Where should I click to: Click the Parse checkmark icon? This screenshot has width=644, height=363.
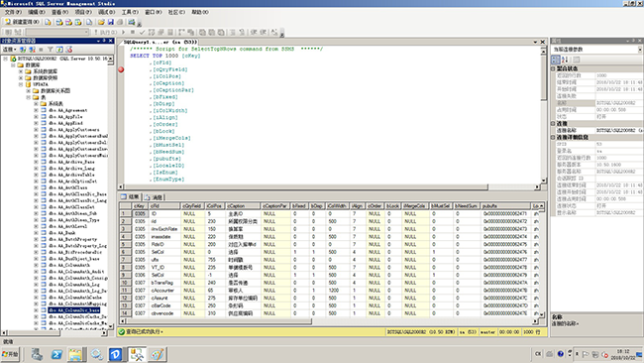point(142,32)
